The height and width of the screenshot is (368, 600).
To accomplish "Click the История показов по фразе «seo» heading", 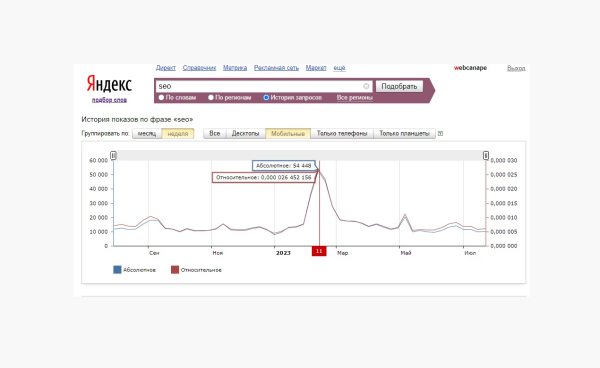I will 137,119.
